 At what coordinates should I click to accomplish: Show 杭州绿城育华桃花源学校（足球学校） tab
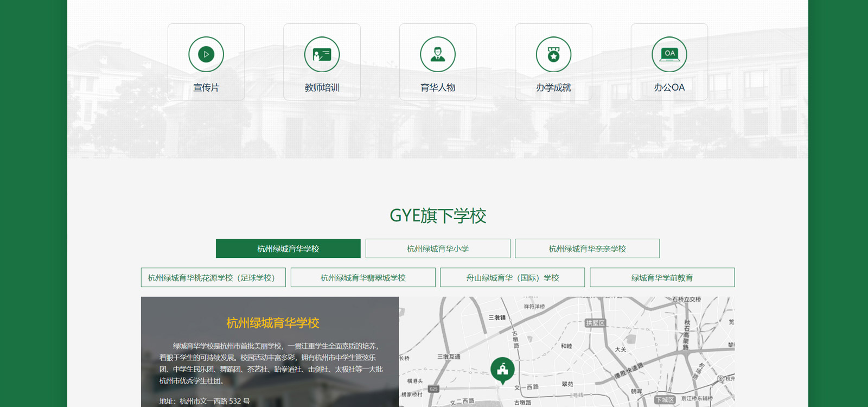click(213, 277)
